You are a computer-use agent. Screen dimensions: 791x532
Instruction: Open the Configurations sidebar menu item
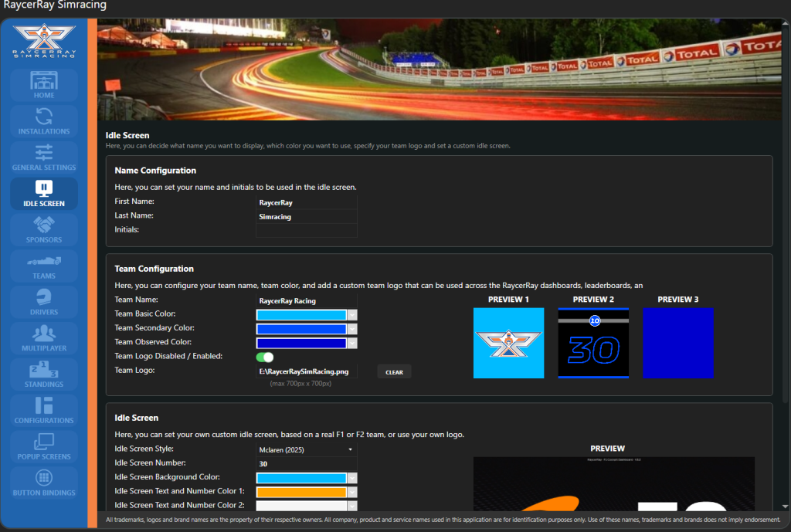coord(44,411)
